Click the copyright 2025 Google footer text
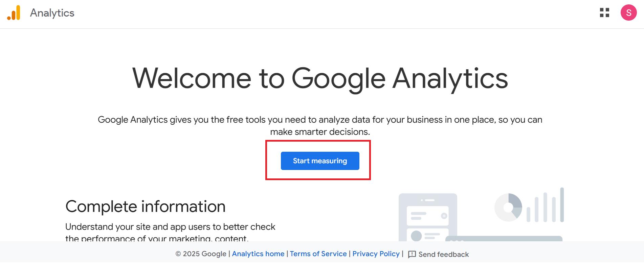Screen dimensions: 644x269 (201, 254)
